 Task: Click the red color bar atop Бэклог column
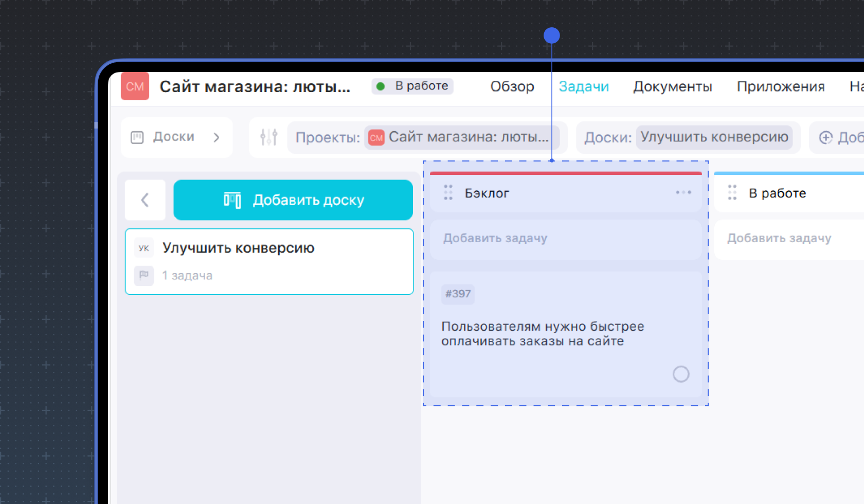566,173
